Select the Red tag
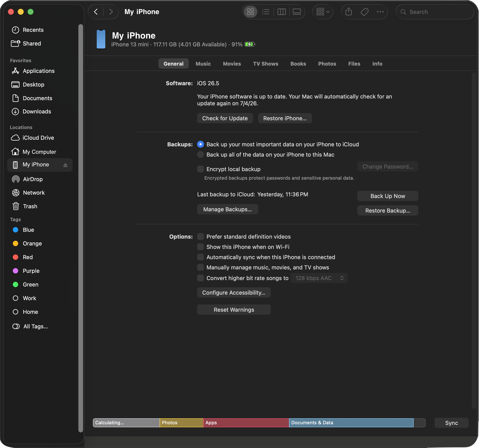The height and width of the screenshot is (448, 479). 40,257
